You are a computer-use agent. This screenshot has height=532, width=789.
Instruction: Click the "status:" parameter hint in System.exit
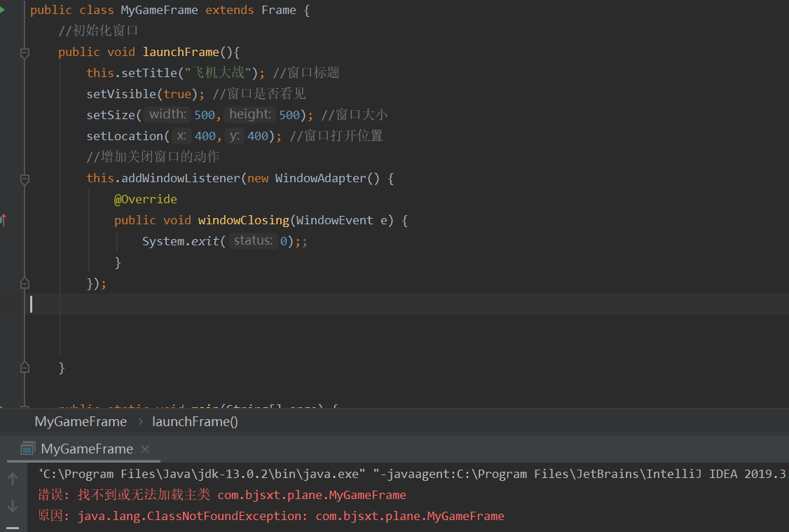click(x=253, y=240)
